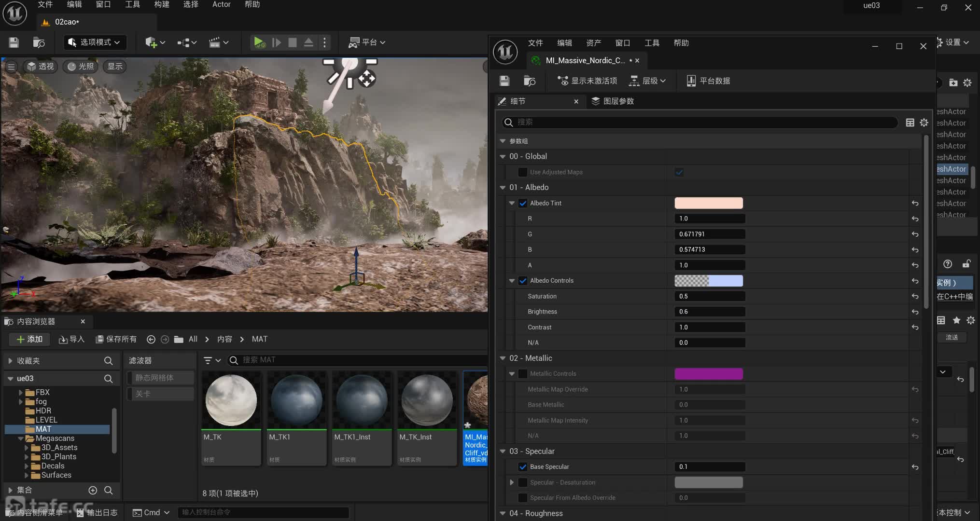980x521 pixels.
Task: Click the green Play button
Action: click(259, 42)
